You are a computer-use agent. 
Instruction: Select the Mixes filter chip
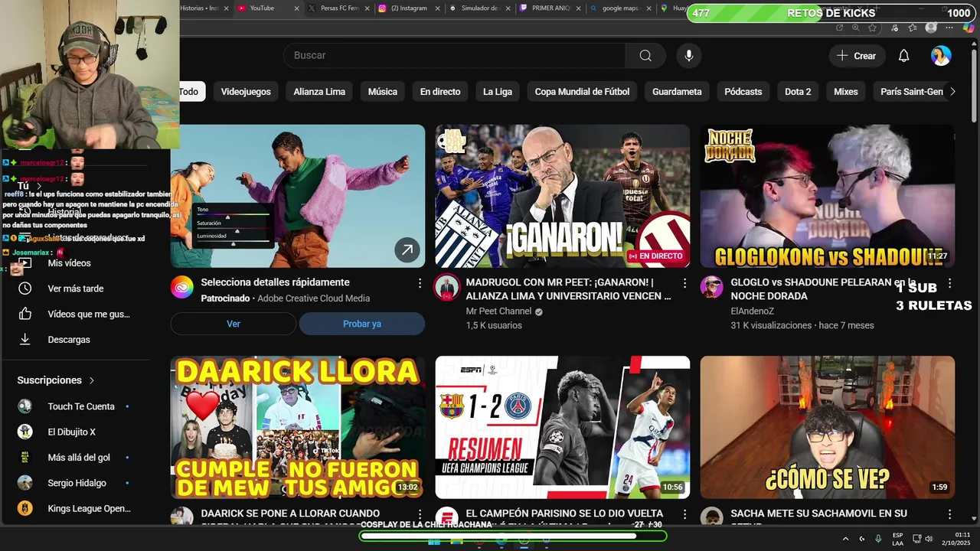(x=846, y=92)
